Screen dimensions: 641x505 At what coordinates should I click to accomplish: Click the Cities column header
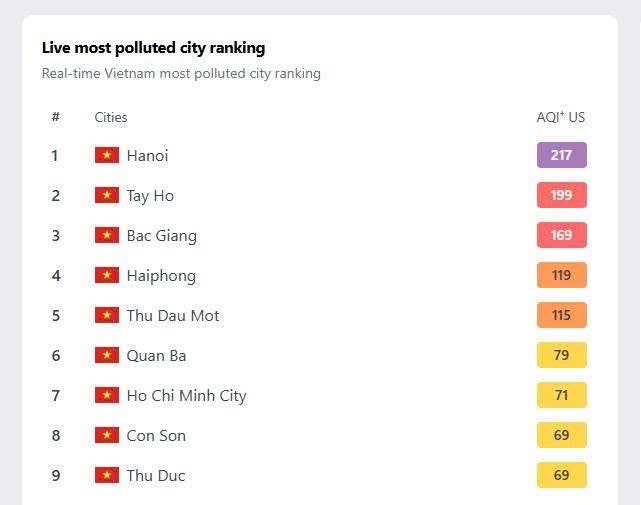pyautogui.click(x=111, y=117)
